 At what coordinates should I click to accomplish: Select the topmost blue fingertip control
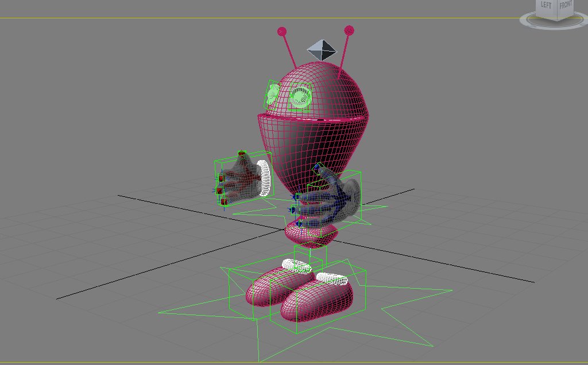pyautogui.click(x=299, y=196)
